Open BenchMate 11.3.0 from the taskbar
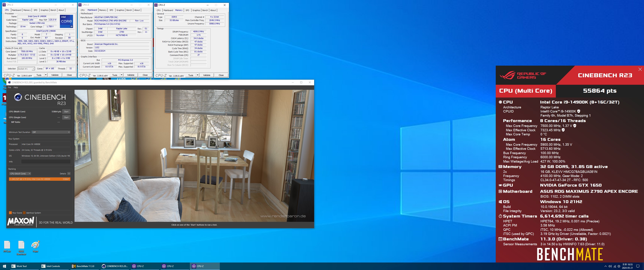Screen dimensions: 644x270 84,266
